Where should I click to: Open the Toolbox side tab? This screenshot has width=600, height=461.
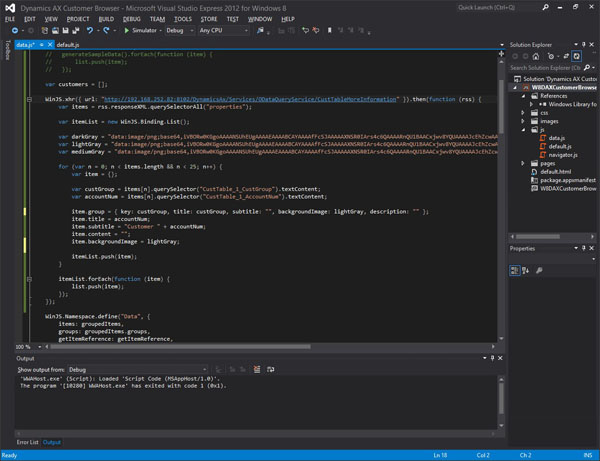point(8,50)
